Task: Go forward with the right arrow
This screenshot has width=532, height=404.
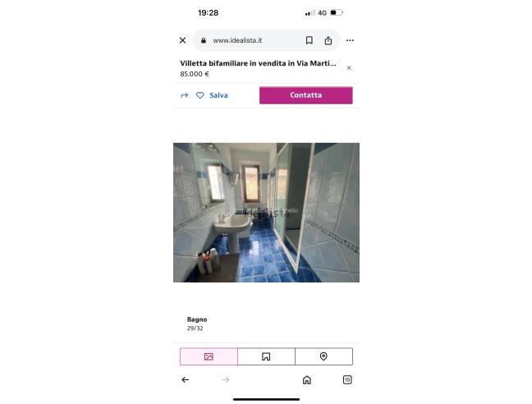Action: click(226, 379)
